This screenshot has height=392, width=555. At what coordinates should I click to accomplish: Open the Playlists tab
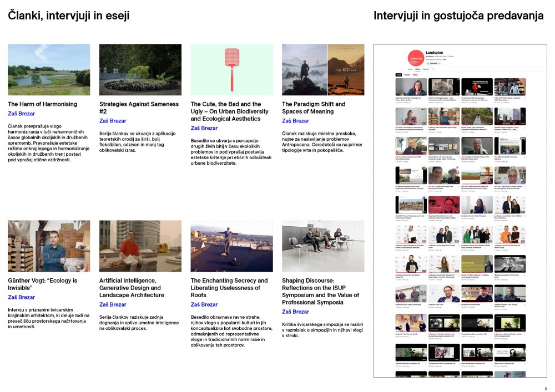pos(426,69)
